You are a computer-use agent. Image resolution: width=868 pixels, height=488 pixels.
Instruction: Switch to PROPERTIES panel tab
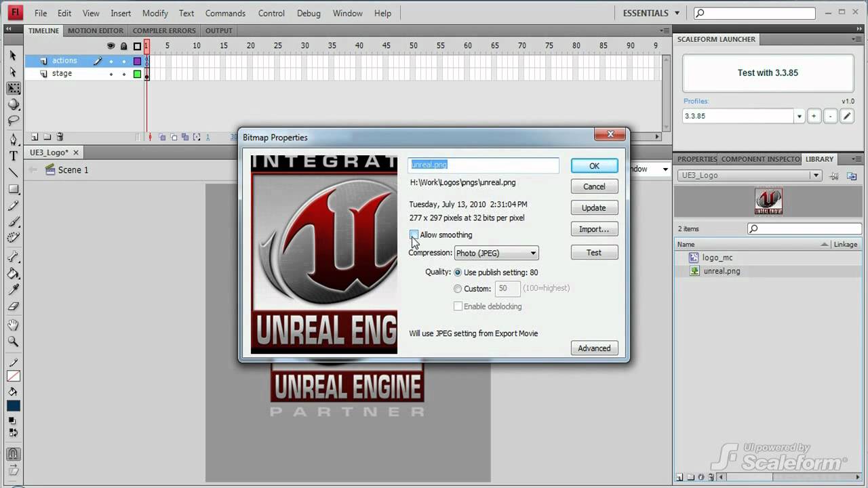pyautogui.click(x=696, y=159)
